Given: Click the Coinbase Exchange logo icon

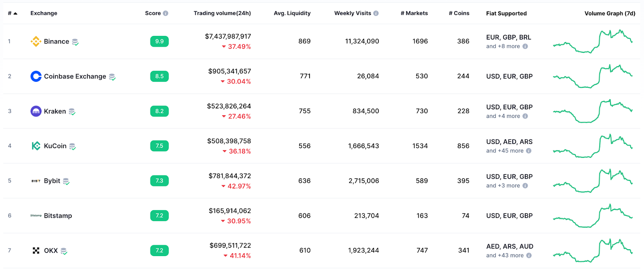Looking at the screenshot, I should click(x=36, y=77).
